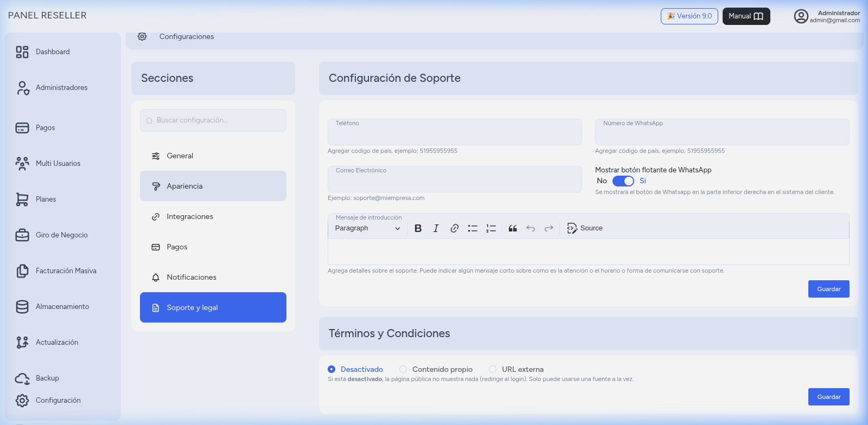The height and width of the screenshot is (425, 868).
Task: Click the Configuraciones breadcrumb gear icon
Action: (142, 36)
